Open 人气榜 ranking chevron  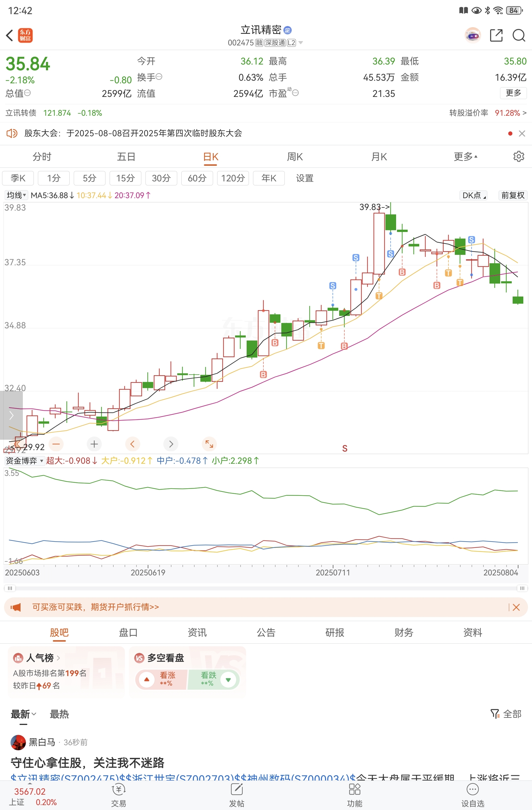coord(58,658)
